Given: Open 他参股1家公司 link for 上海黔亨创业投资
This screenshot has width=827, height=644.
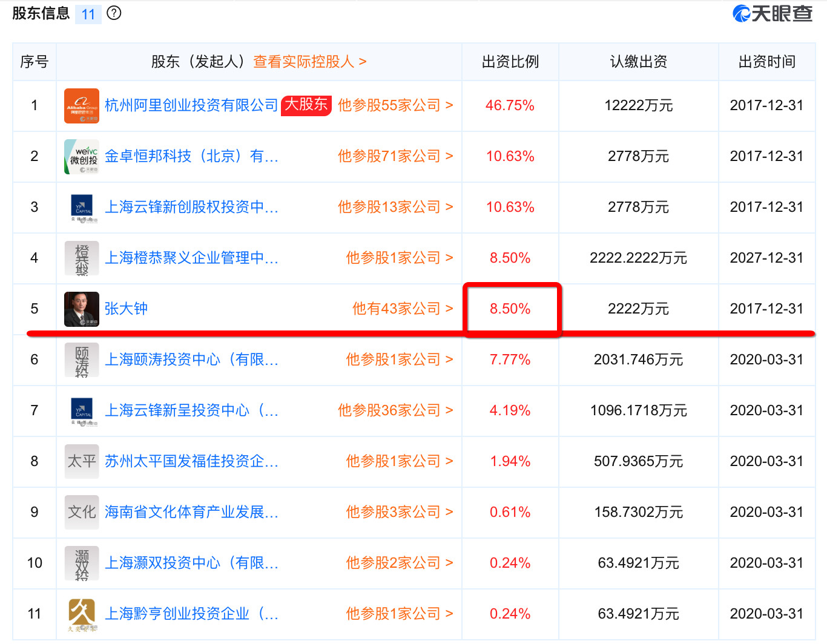Looking at the screenshot, I should (400, 614).
